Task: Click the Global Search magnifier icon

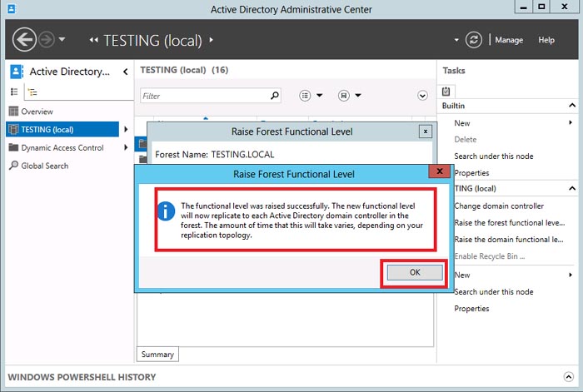Action: (x=13, y=165)
